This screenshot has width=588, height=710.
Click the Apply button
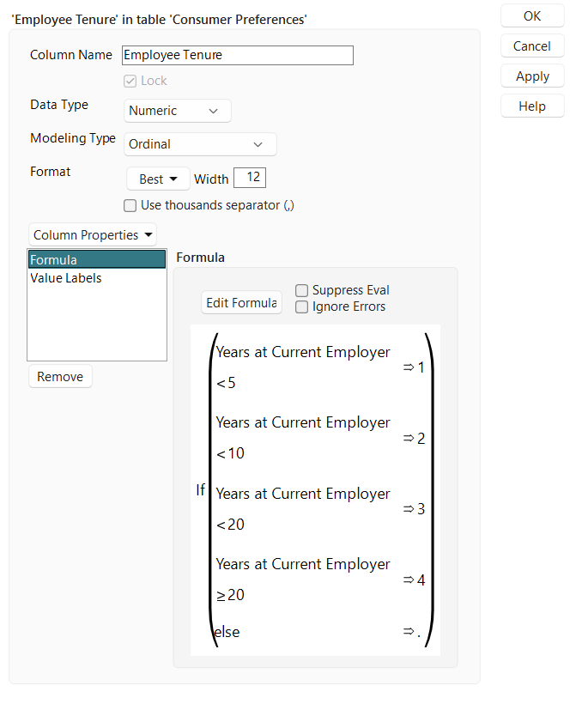(x=531, y=76)
